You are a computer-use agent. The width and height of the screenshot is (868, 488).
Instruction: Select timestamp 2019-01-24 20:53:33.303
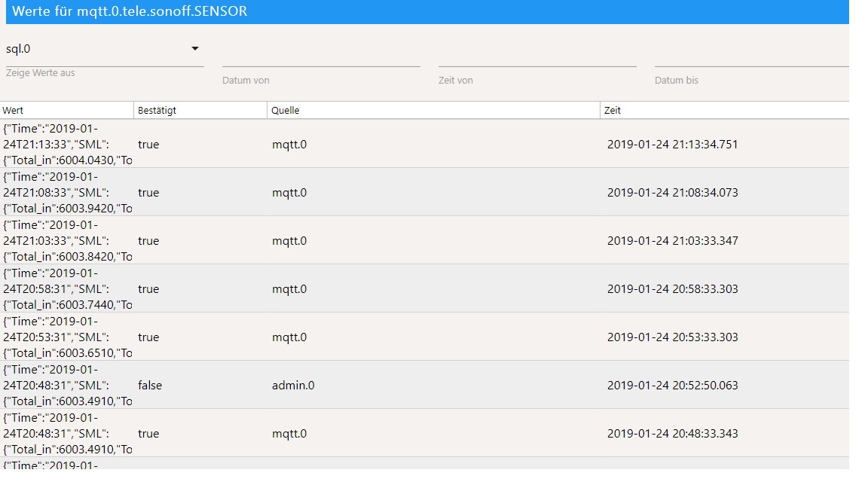[673, 337]
